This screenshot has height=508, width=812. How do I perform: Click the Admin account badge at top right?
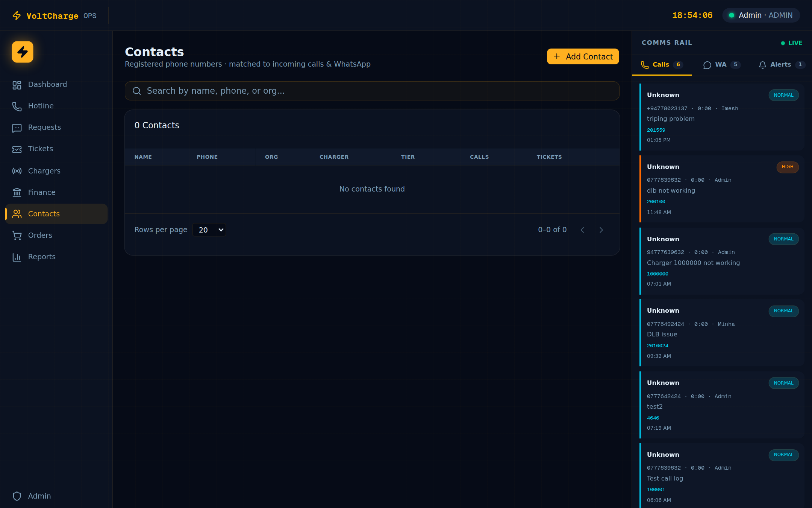tap(760, 15)
